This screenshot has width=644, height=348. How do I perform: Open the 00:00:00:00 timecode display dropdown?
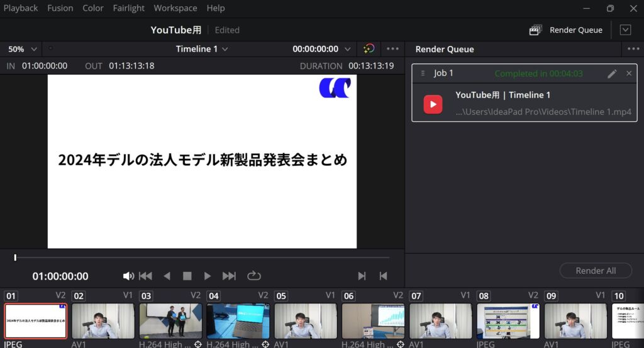[x=321, y=49]
